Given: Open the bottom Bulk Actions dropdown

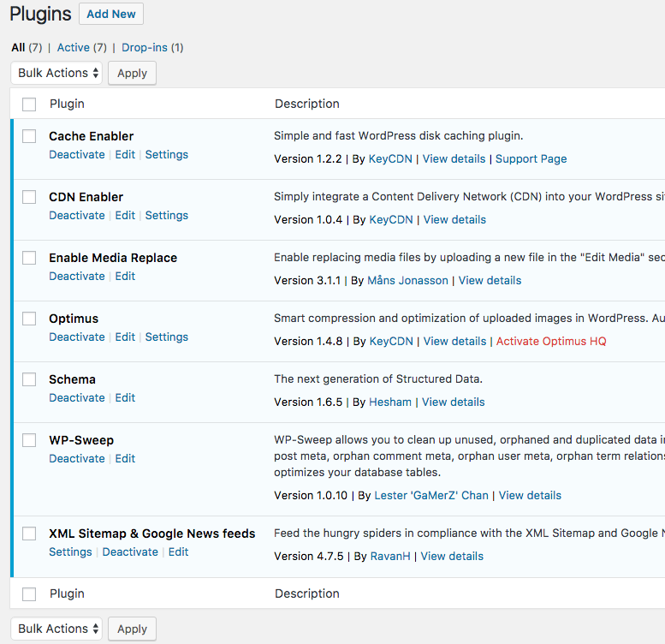Looking at the screenshot, I should [x=56, y=629].
